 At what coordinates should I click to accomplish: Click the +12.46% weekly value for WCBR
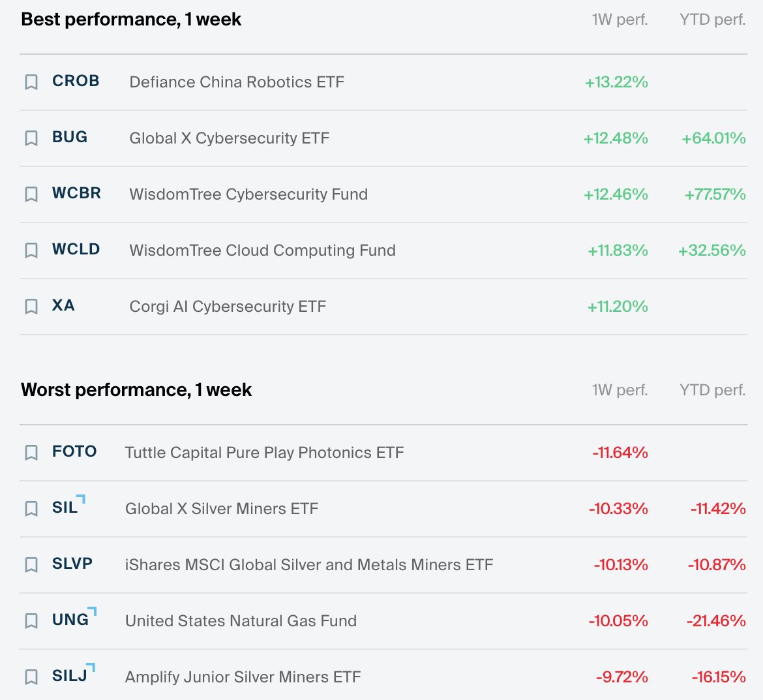616,194
